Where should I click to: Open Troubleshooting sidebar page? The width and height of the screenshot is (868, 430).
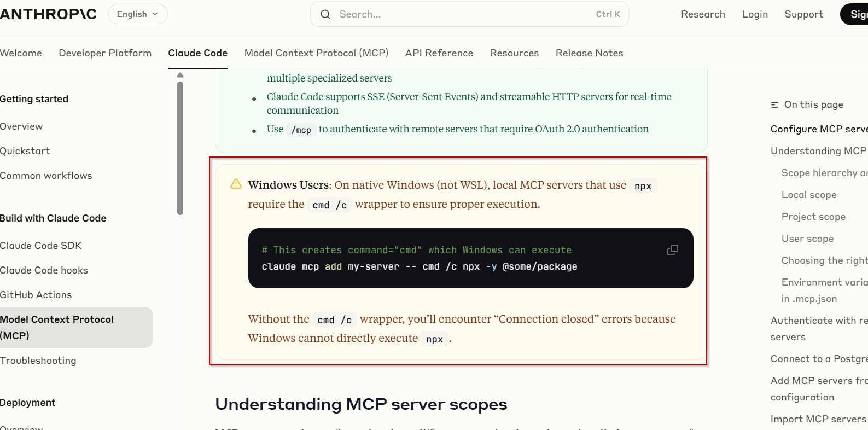pyautogui.click(x=38, y=361)
